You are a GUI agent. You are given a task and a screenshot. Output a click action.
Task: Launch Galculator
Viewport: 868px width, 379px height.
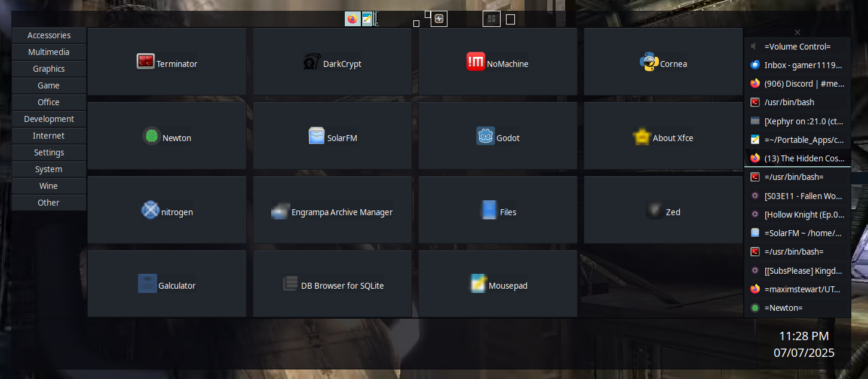click(167, 285)
